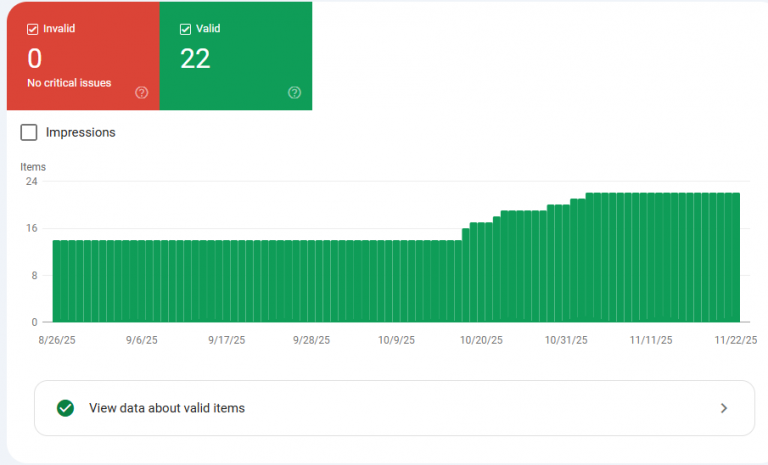Select the green Valid 22 card
This screenshot has height=465, width=768.
tap(236, 56)
